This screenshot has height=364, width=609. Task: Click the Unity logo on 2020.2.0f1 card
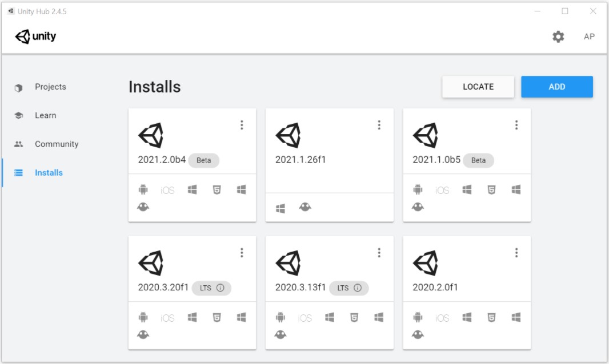pos(425,264)
